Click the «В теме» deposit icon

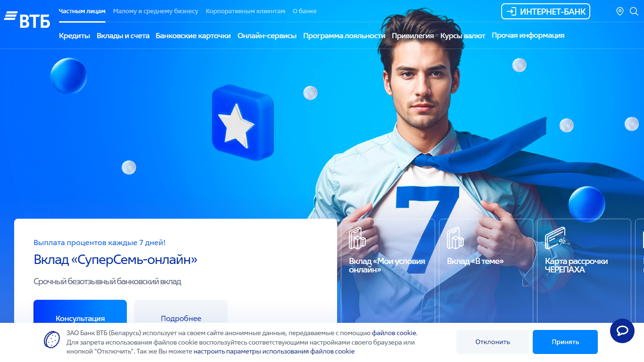tap(455, 238)
